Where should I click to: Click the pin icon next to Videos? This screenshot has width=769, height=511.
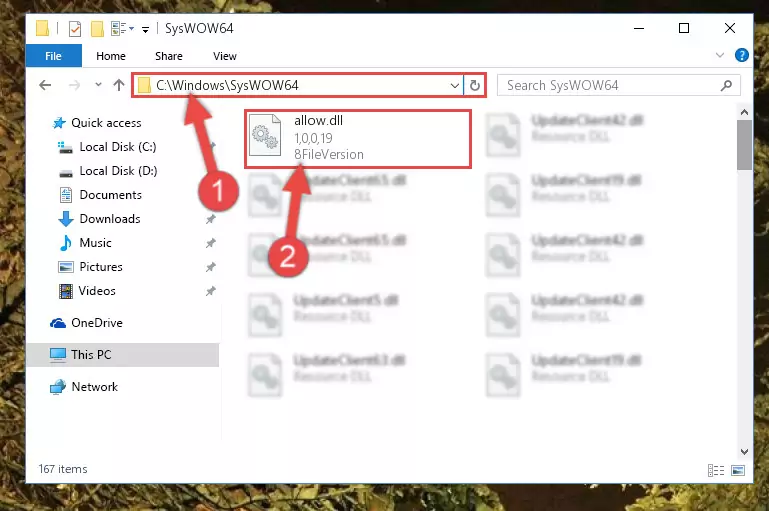(x=210, y=291)
